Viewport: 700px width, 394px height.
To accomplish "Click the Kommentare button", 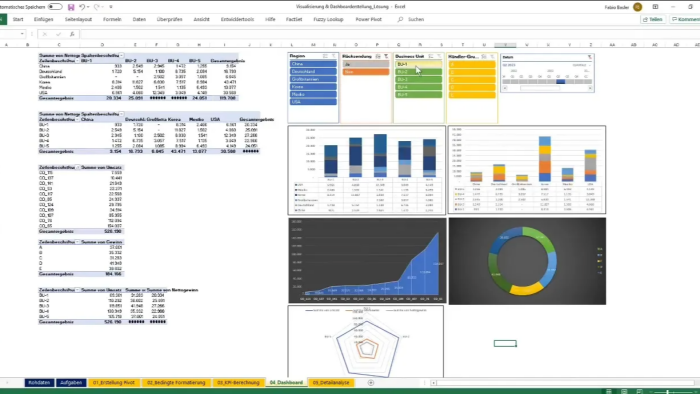I will click(686, 19).
